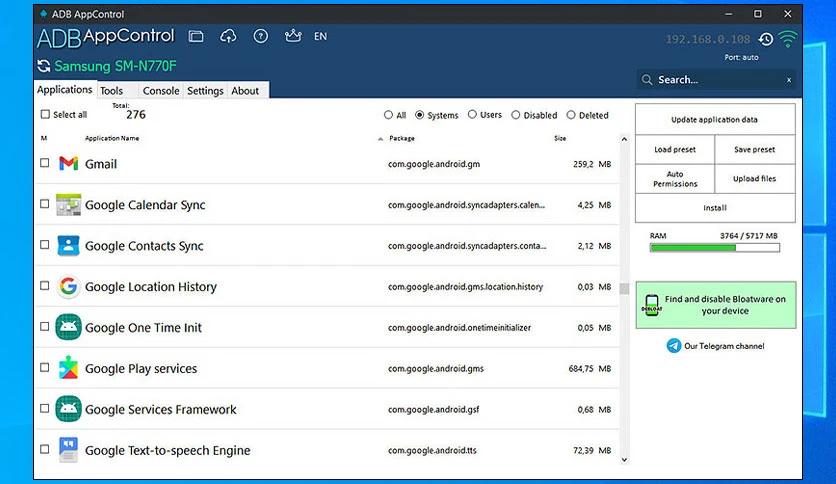This screenshot has width=836, height=484.
Task: Check the Google Play services checkbox
Action: pyautogui.click(x=45, y=367)
